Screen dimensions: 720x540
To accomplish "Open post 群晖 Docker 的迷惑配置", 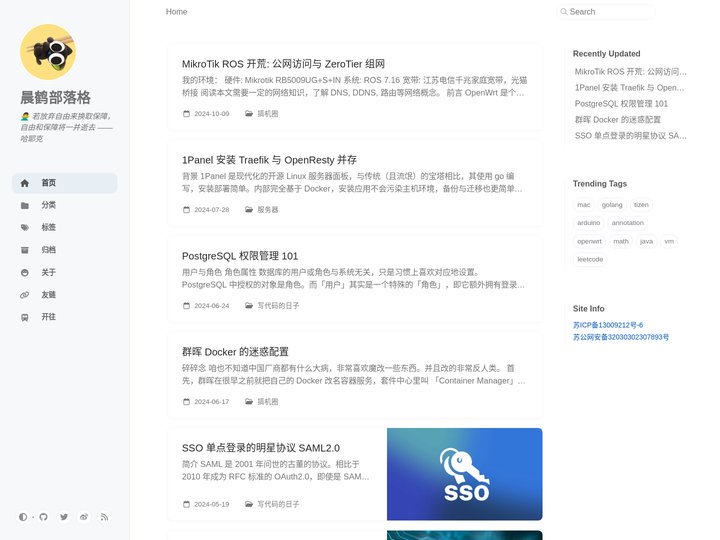I will pyautogui.click(x=235, y=352).
